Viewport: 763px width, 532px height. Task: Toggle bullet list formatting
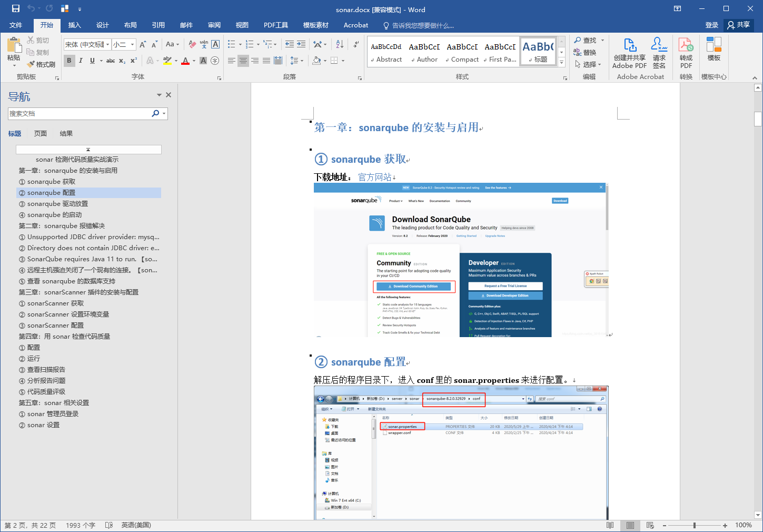coord(232,44)
